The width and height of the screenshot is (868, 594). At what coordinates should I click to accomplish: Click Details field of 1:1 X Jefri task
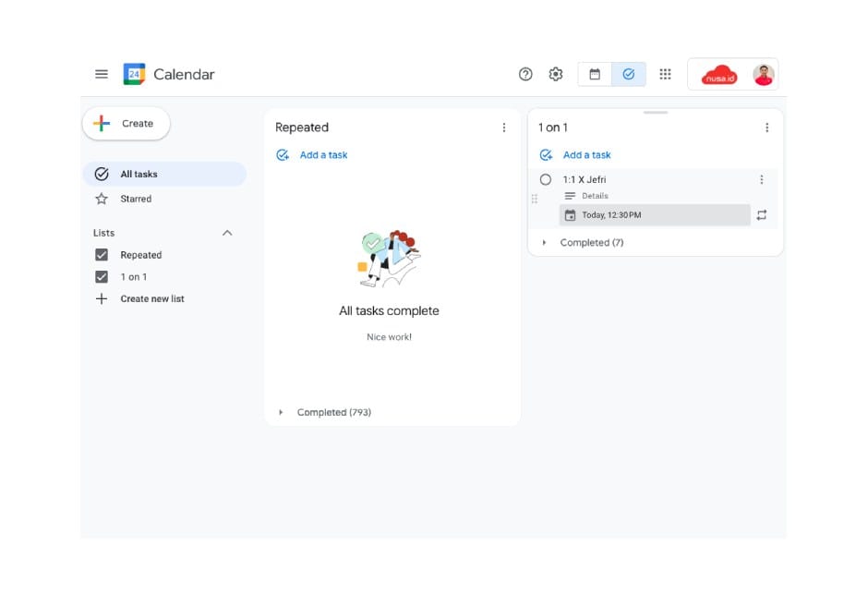click(595, 196)
